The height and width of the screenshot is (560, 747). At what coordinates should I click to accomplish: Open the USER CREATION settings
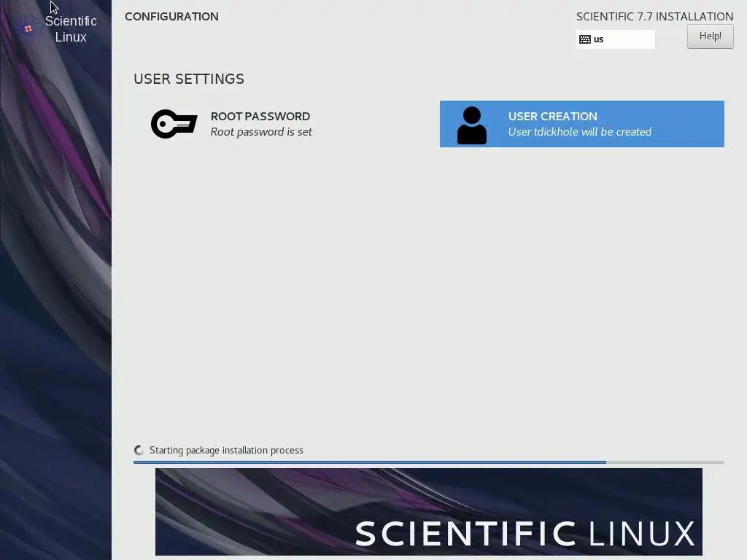point(581,124)
